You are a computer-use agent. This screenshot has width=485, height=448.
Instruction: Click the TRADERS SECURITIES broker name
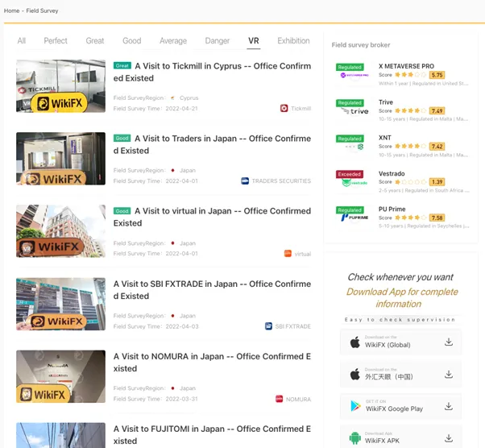pyautogui.click(x=281, y=181)
